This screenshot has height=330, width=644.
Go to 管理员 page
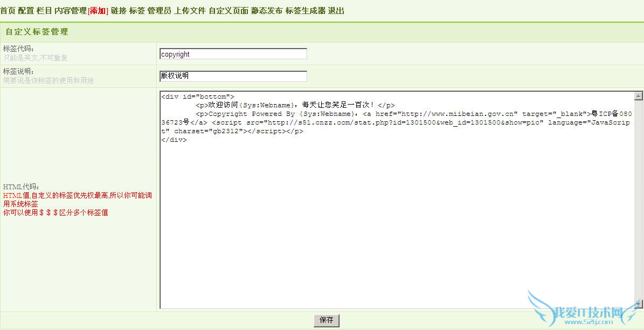coord(160,11)
